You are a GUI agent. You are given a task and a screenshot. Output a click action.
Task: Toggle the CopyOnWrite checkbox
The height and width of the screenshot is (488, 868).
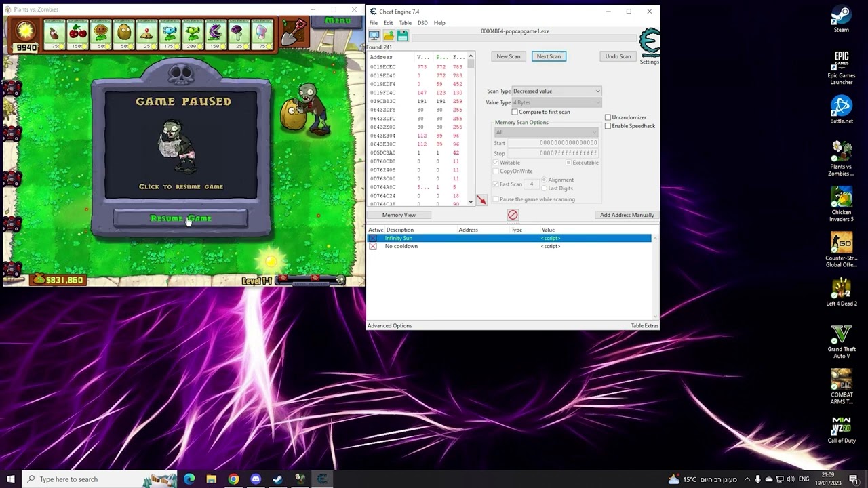[x=496, y=171]
